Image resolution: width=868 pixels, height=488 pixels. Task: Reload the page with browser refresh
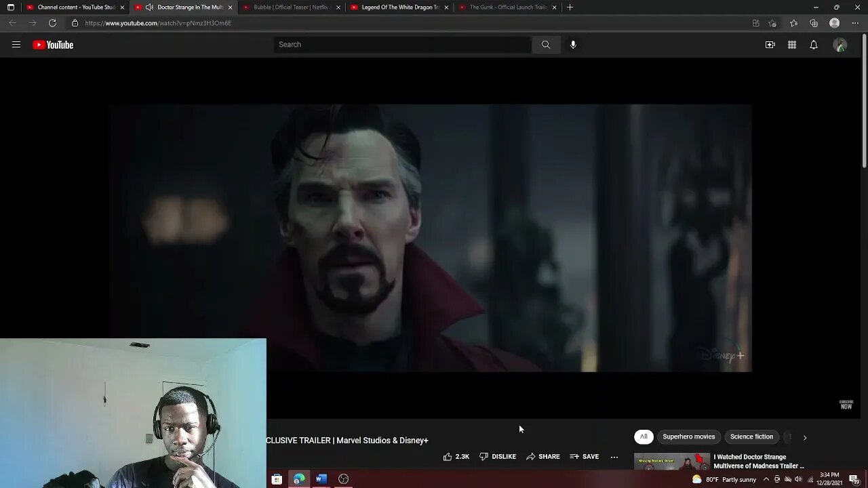point(52,23)
